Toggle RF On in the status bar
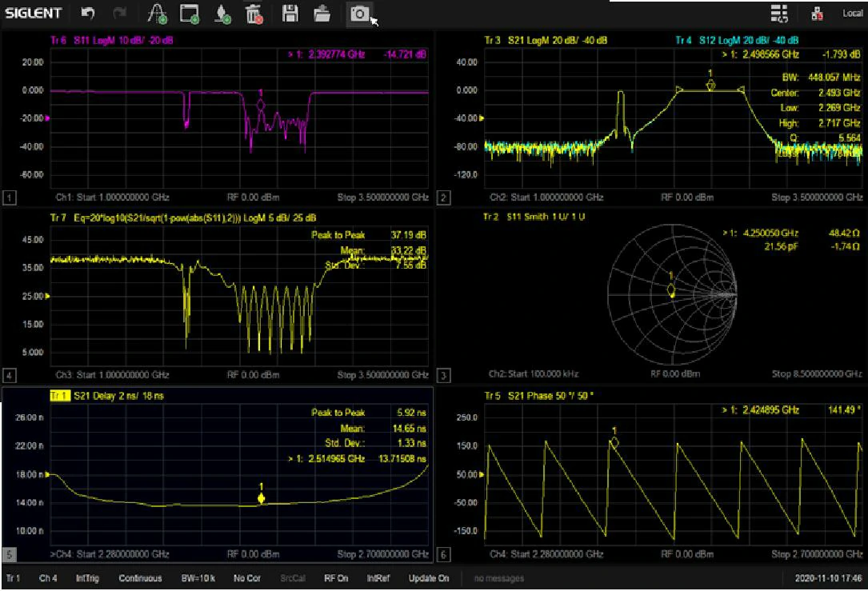Image resolution: width=868 pixels, height=591 pixels. tap(336, 578)
